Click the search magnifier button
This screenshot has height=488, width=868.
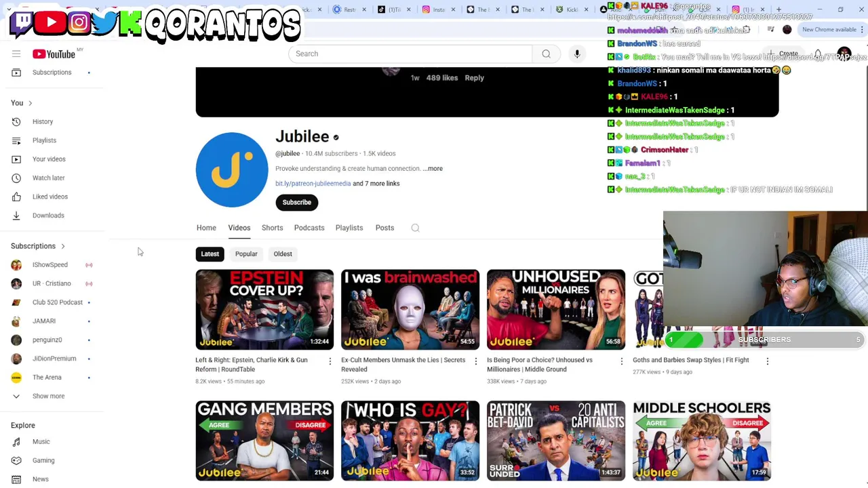546,54
